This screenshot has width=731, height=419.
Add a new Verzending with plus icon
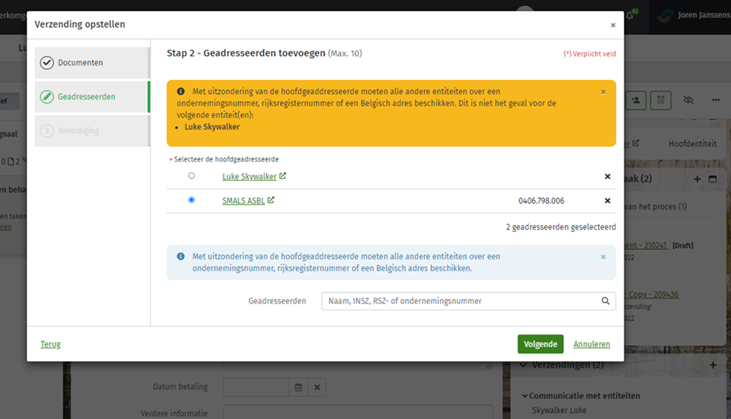tap(713, 365)
